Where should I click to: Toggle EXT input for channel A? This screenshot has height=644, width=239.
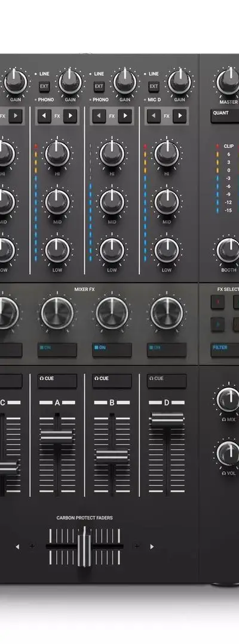click(44, 86)
